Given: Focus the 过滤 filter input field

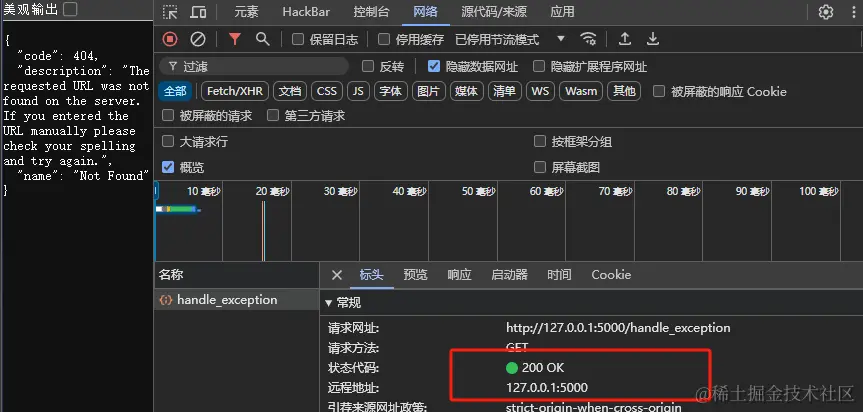Looking at the screenshot, I should click(254, 67).
